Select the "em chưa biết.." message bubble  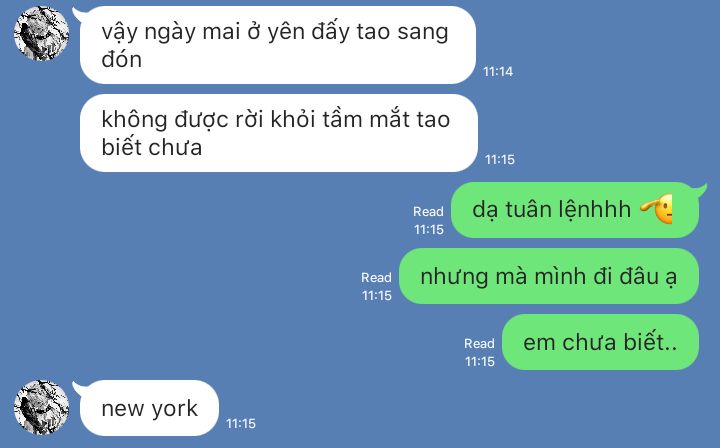tap(601, 342)
